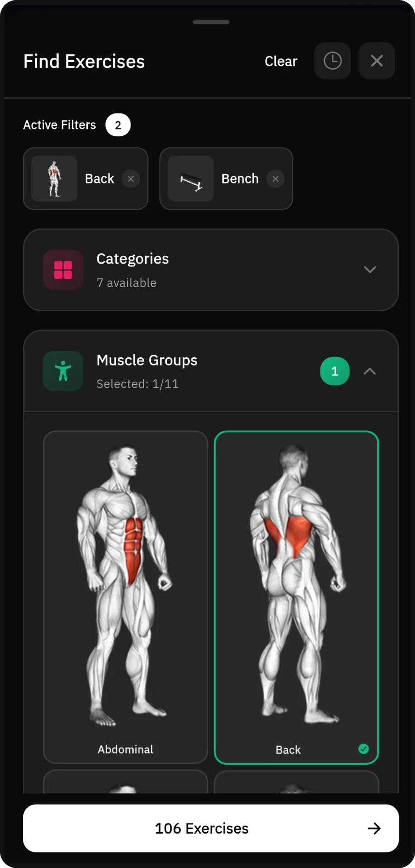The height and width of the screenshot is (868, 415).
Task: Click the Muscle Groups selected count badge
Action: click(x=335, y=371)
